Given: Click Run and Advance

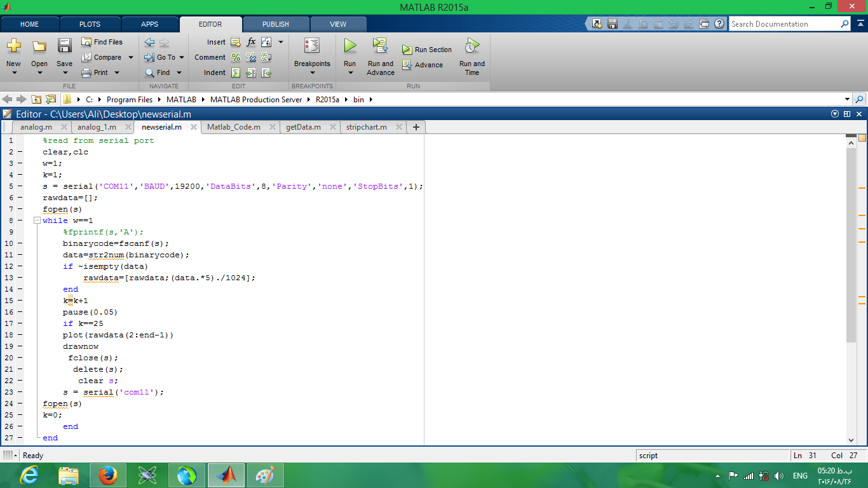Looking at the screenshot, I should (381, 57).
